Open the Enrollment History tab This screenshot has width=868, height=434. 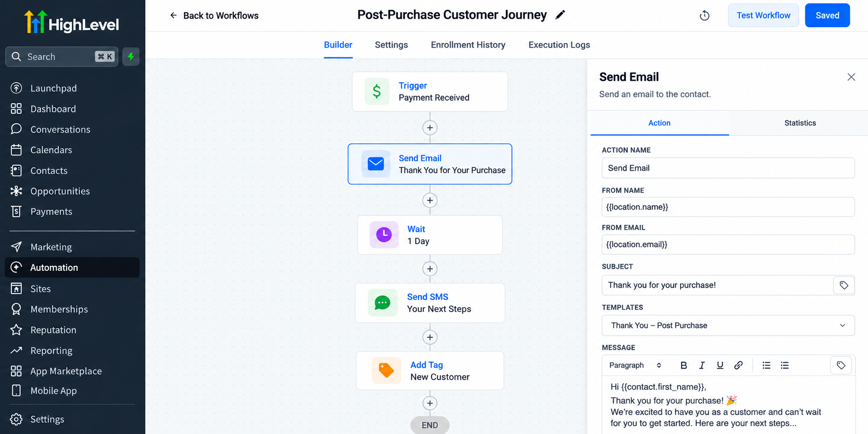coord(468,45)
